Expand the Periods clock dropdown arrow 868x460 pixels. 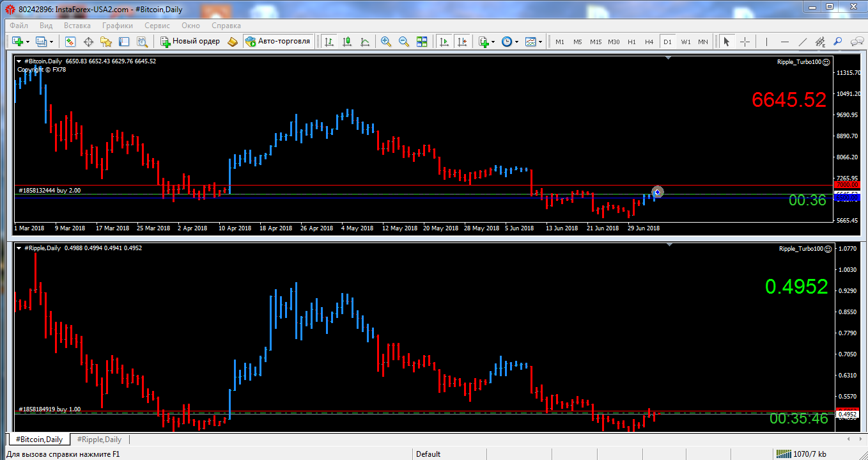tap(516, 42)
